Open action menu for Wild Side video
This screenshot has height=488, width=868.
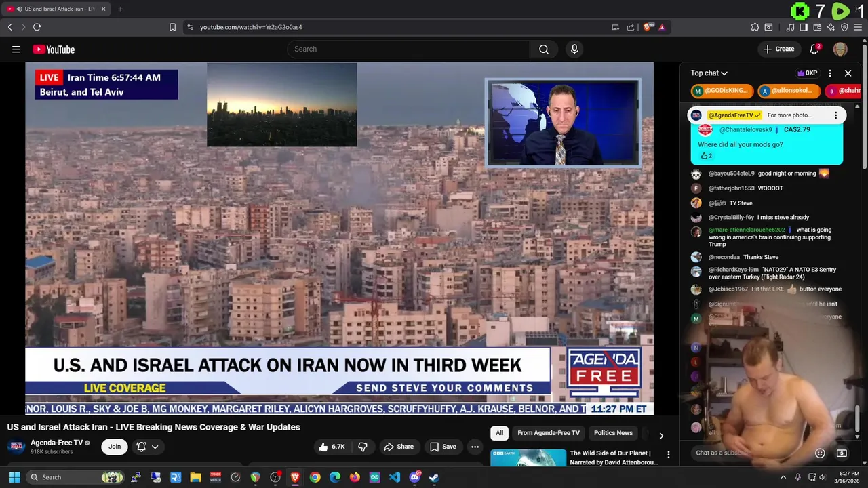click(668, 455)
